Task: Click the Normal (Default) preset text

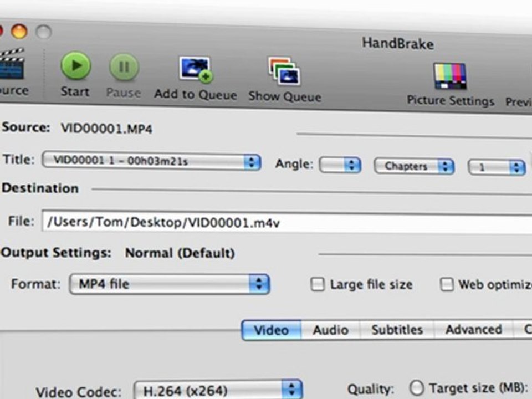Action: (180, 253)
